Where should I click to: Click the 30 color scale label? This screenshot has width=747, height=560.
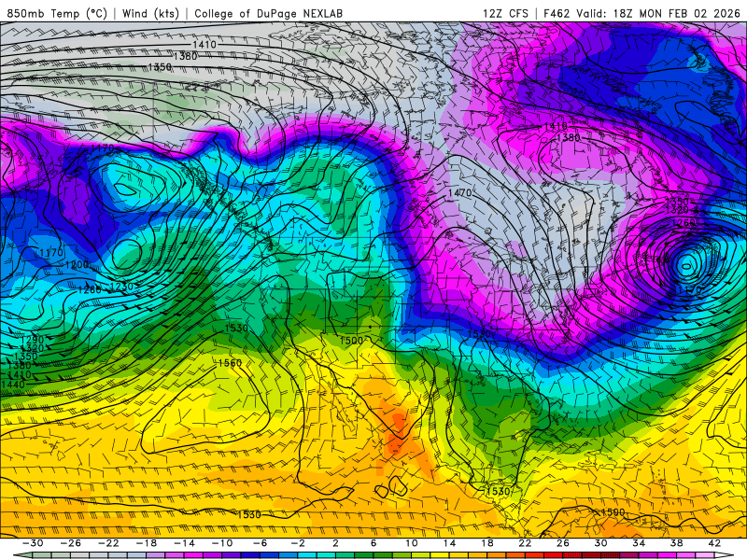(600, 543)
